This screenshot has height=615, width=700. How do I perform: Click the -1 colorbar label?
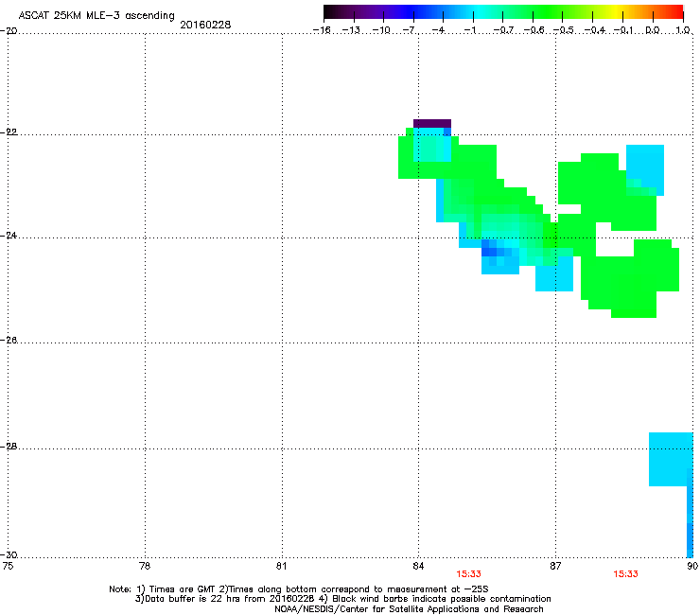point(469,30)
